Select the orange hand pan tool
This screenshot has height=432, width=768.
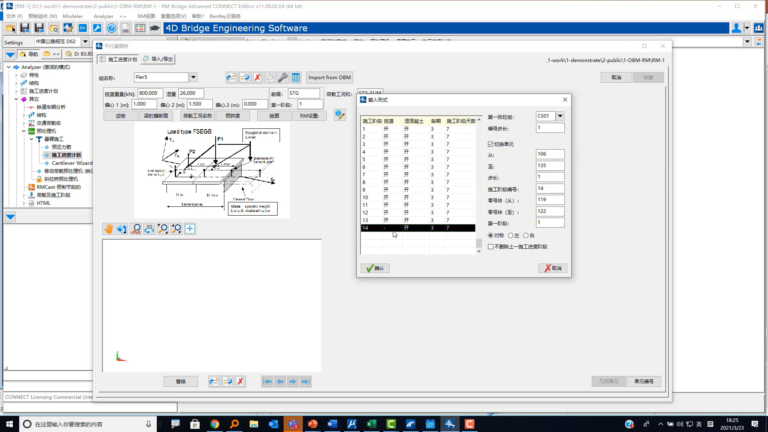[108, 229]
